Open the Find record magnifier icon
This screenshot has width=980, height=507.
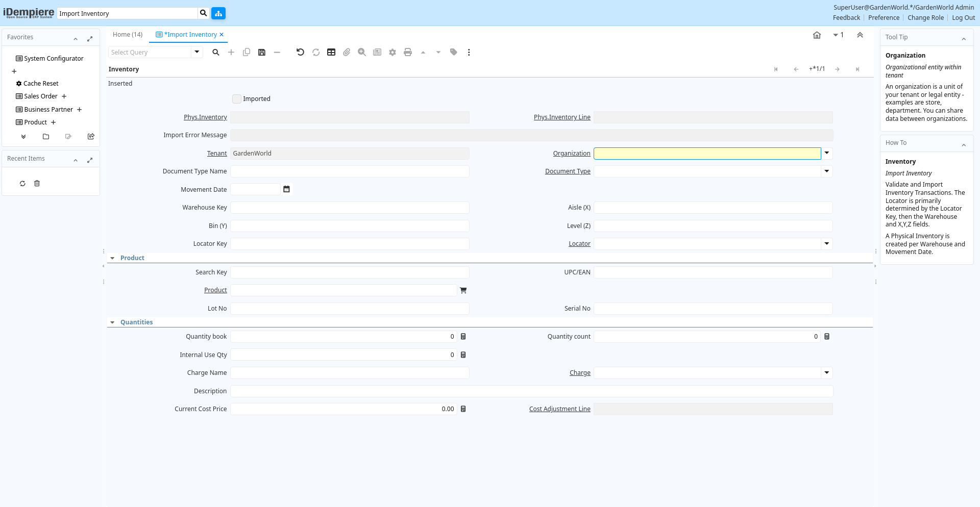tap(216, 53)
